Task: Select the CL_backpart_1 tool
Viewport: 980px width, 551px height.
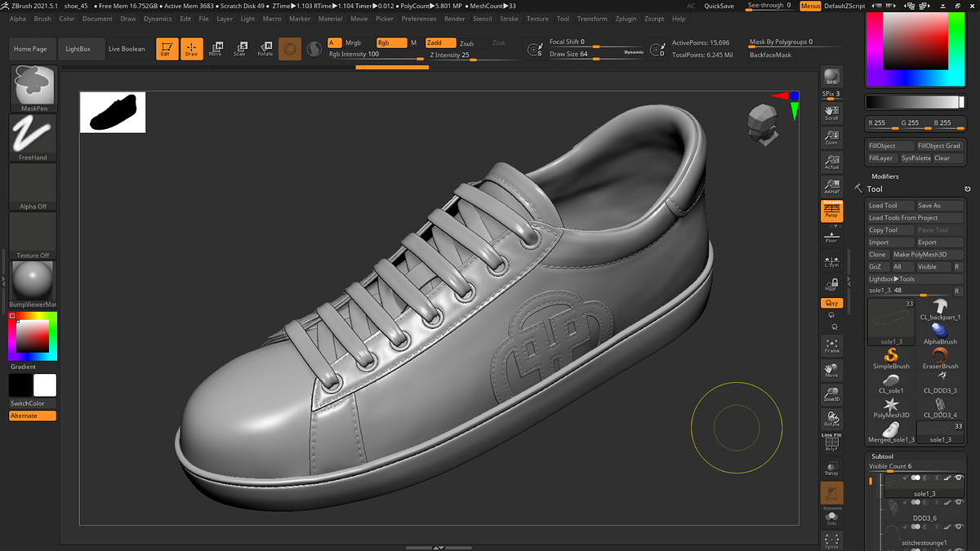Action: pos(940,309)
